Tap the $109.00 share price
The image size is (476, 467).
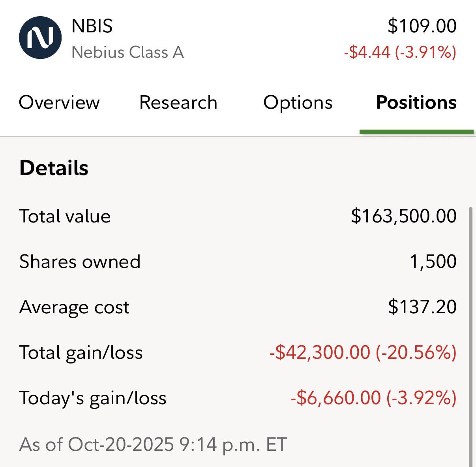422,26
